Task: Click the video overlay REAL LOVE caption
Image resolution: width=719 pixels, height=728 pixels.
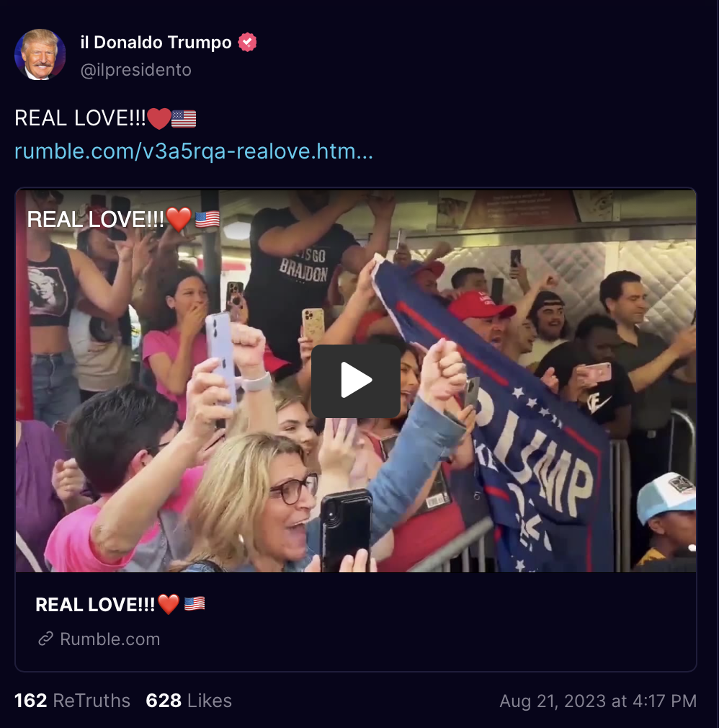Action: click(x=95, y=219)
